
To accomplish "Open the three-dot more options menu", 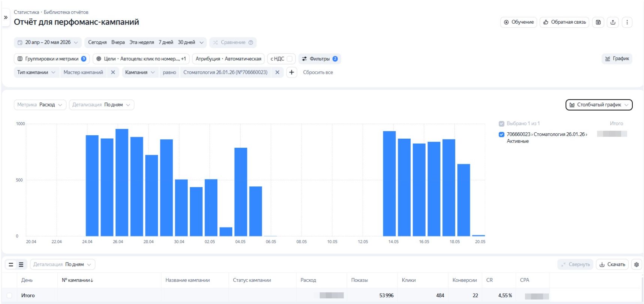I will pyautogui.click(x=627, y=22).
